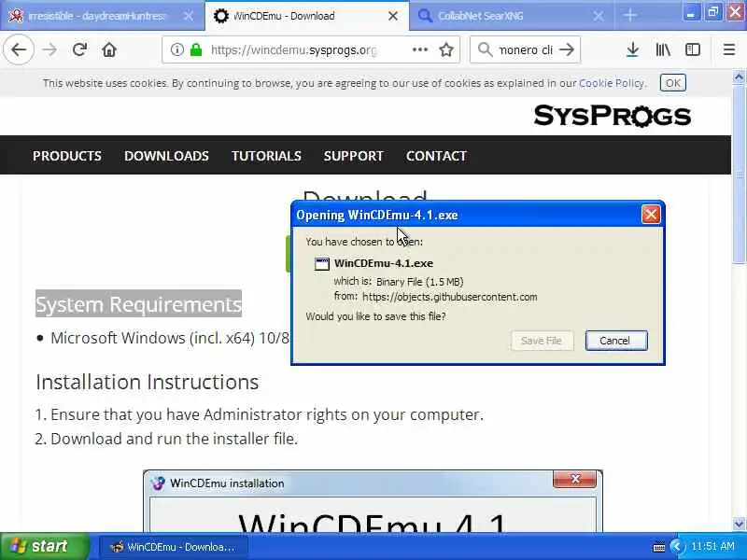Screen dimensions: 747x560
Task: Click Cancel in the download dialog
Action: point(616,341)
